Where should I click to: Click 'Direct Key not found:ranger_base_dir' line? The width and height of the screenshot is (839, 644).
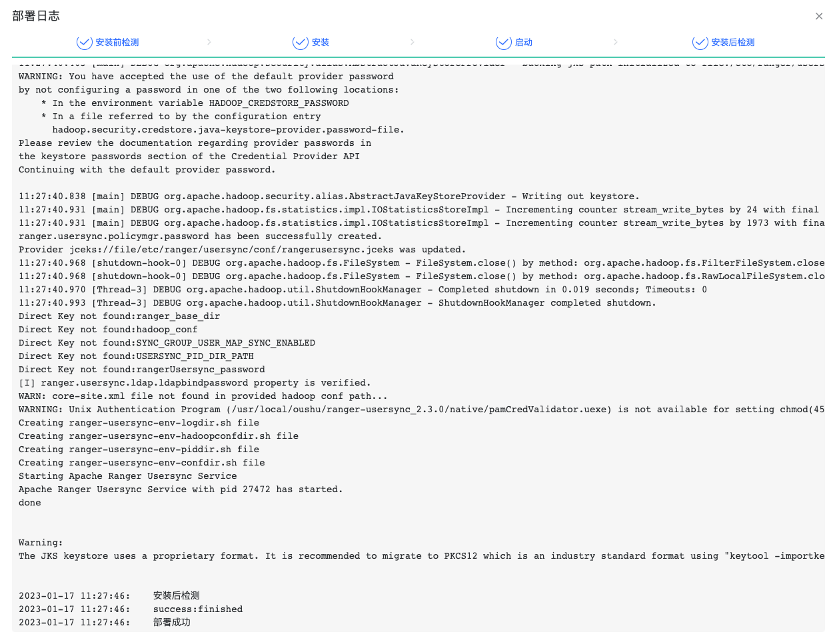(119, 316)
